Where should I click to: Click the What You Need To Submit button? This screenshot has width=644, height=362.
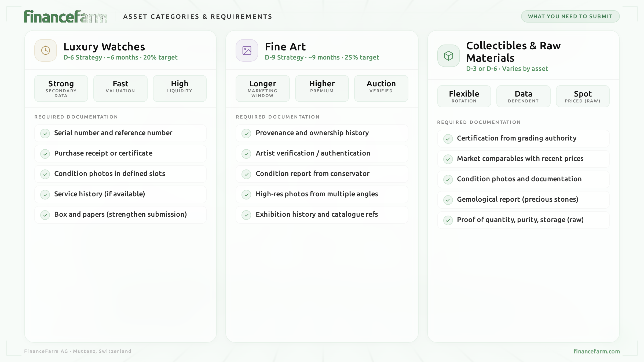coord(570,16)
